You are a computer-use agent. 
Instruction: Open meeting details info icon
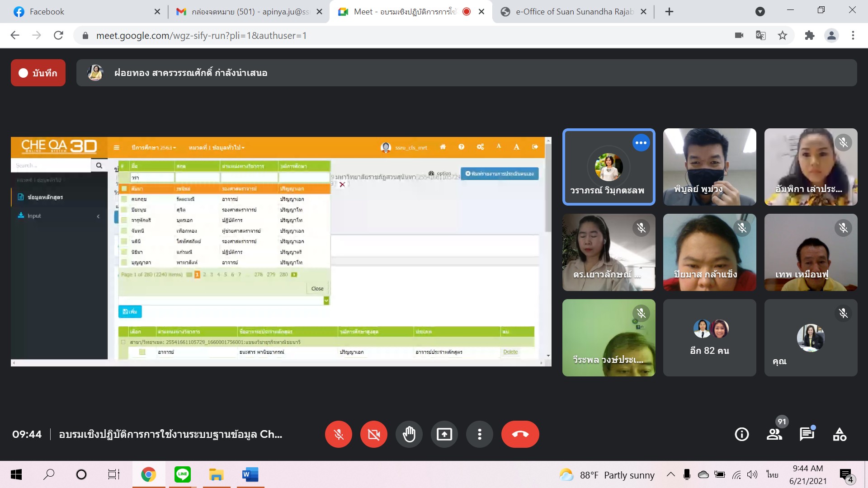(x=741, y=434)
